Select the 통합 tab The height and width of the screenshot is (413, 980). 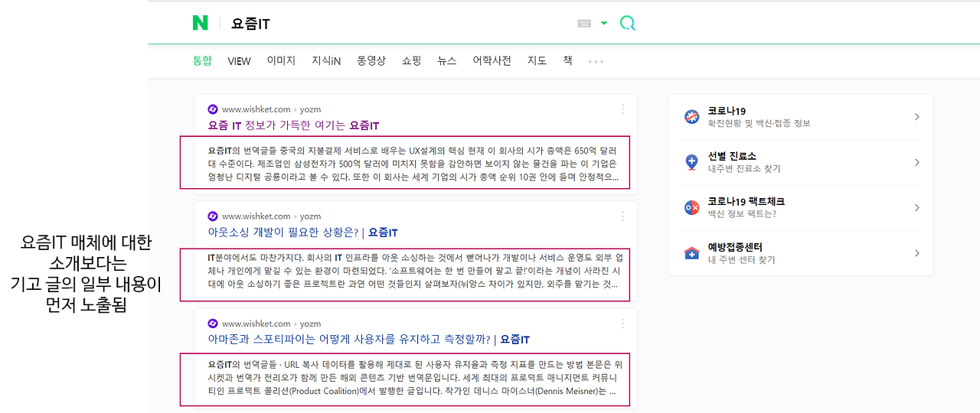[202, 60]
